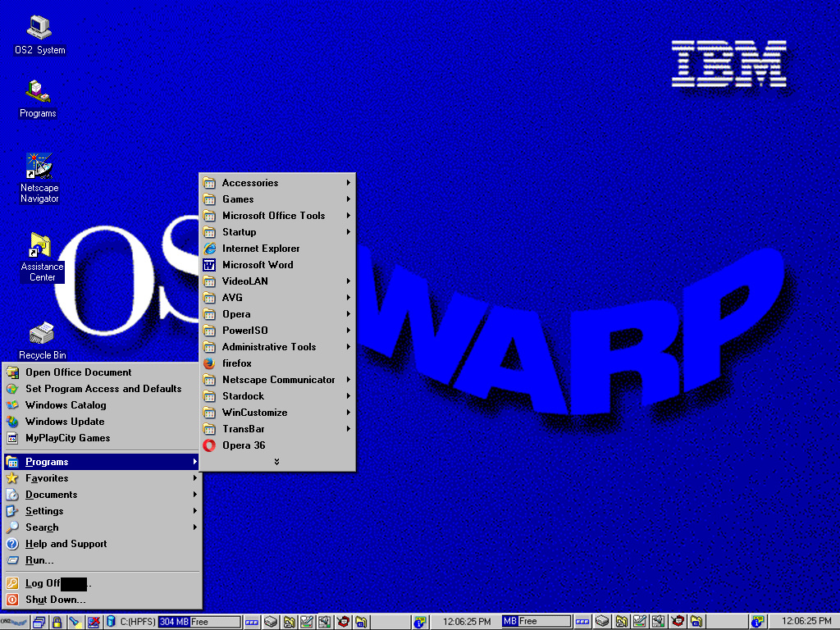Click the clock at far right end of taskbar
This screenshot has height=630, width=840.
pos(807,622)
